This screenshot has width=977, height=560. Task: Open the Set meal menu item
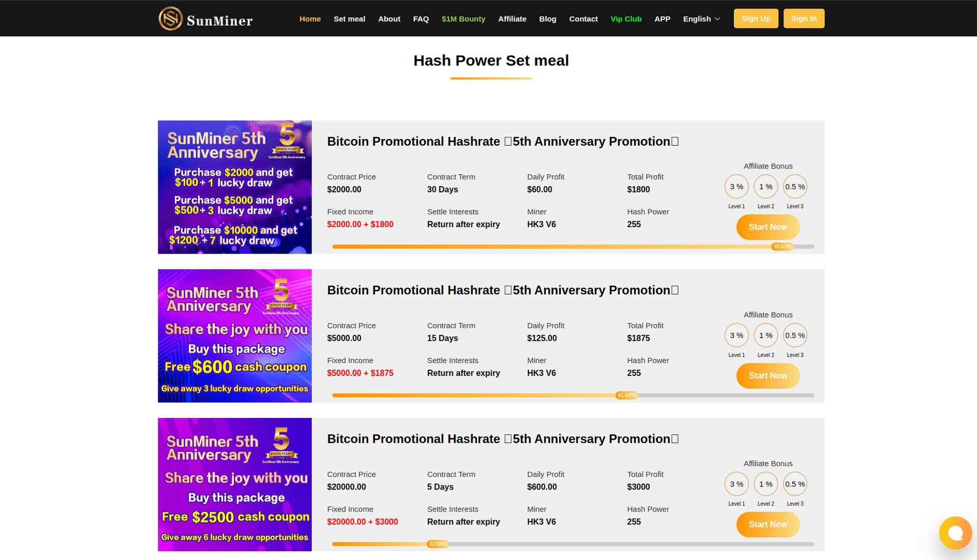349,19
